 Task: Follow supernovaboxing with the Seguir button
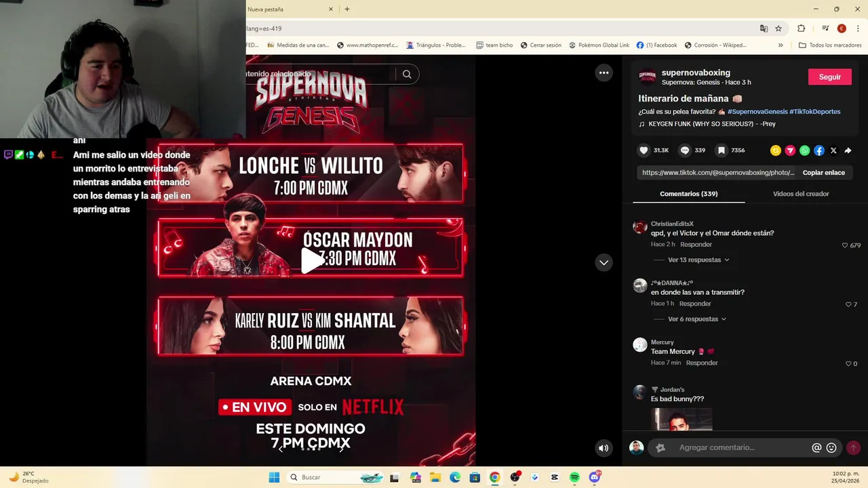coord(829,77)
